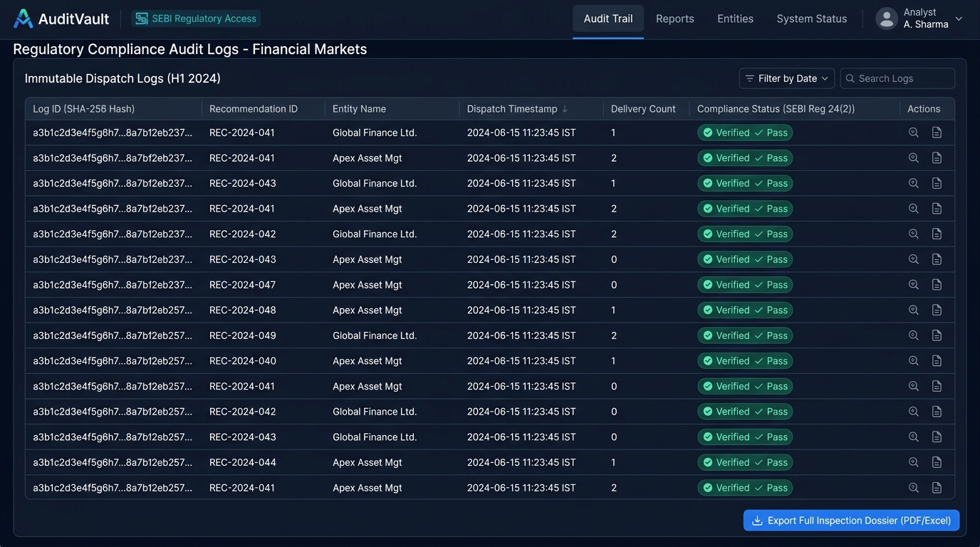Open document icon in REC-2024-040 row
The width and height of the screenshot is (980, 547).
pyautogui.click(x=937, y=361)
